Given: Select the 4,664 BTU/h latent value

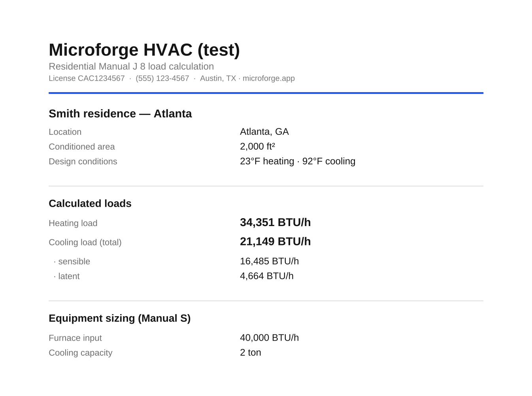Looking at the screenshot, I should click(267, 276).
